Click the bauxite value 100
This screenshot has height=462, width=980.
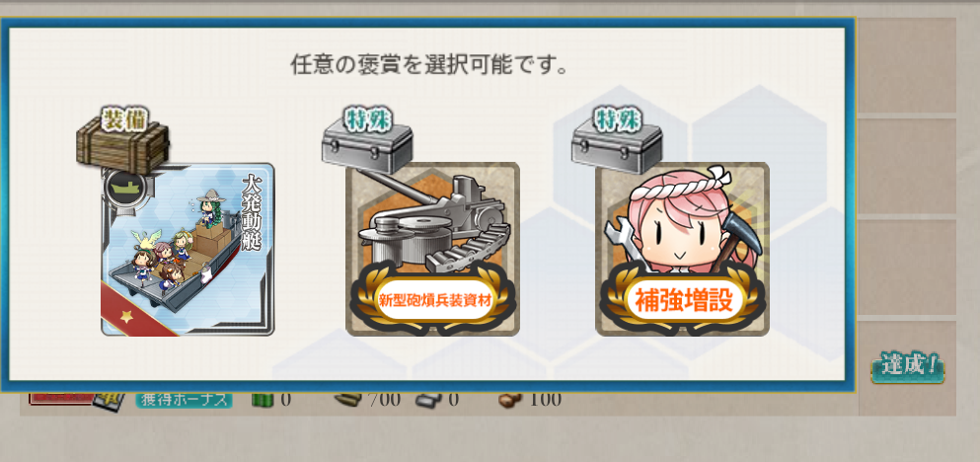pos(545,399)
